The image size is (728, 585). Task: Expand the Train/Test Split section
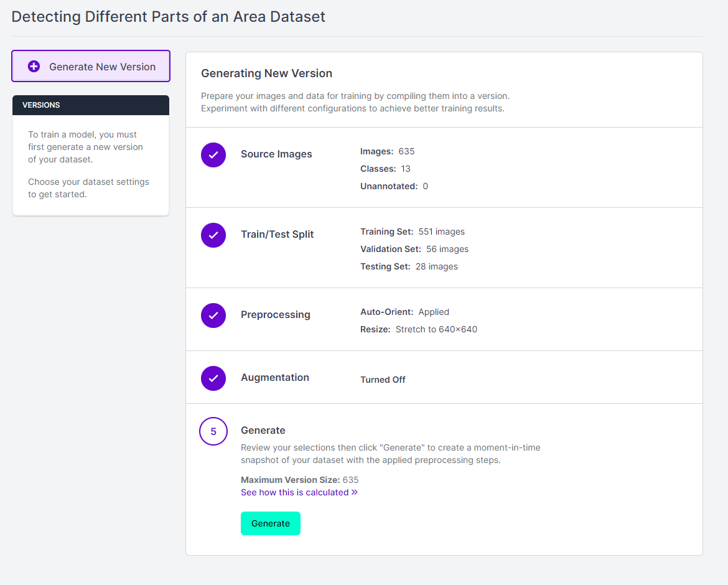click(277, 235)
